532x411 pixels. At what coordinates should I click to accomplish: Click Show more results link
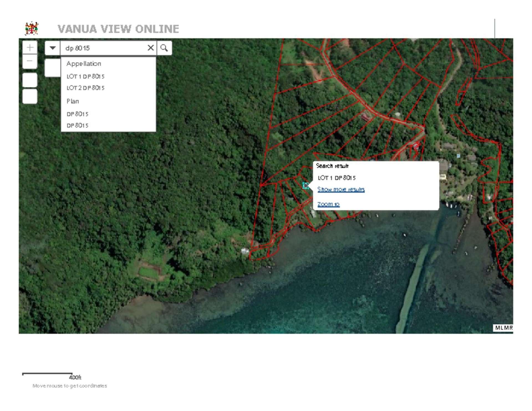coord(341,190)
